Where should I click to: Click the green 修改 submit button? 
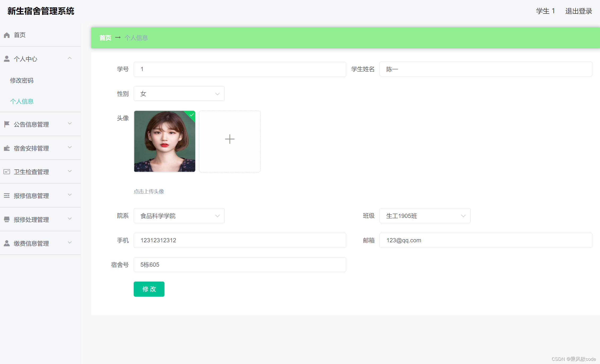[149, 289]
